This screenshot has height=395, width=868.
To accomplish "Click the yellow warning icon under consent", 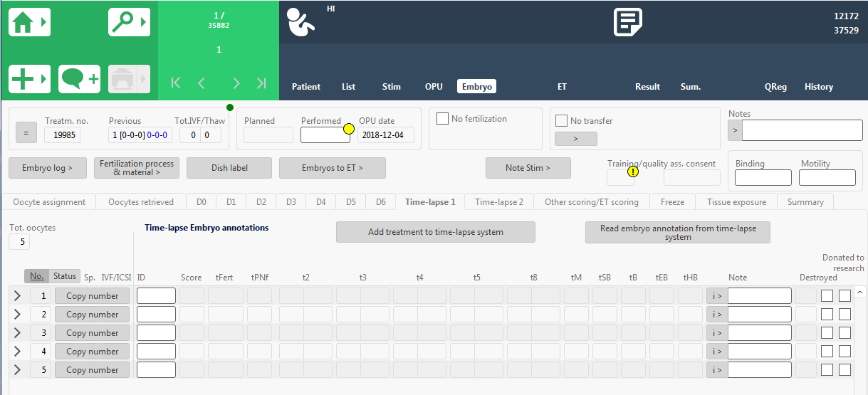I will [x=633, y=171].
